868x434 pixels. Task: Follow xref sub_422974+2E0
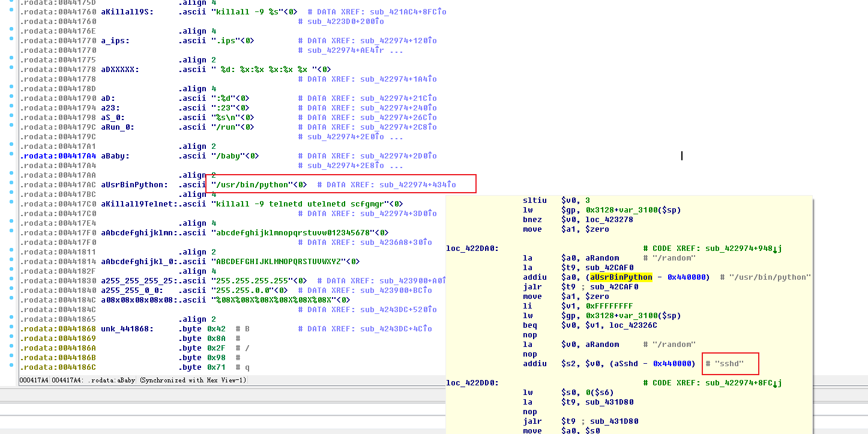click(346, 137)
